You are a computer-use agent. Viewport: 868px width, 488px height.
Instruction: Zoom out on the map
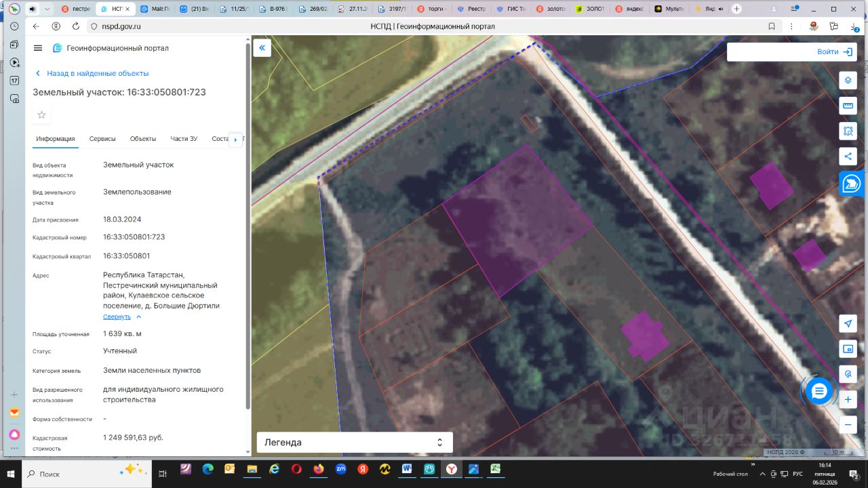coord(848,425)
